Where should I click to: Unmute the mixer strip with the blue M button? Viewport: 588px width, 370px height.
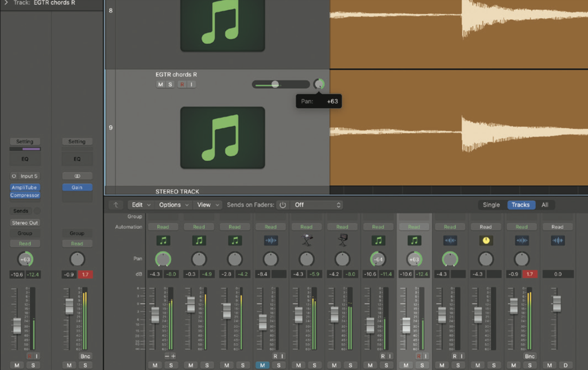point(262,365)
